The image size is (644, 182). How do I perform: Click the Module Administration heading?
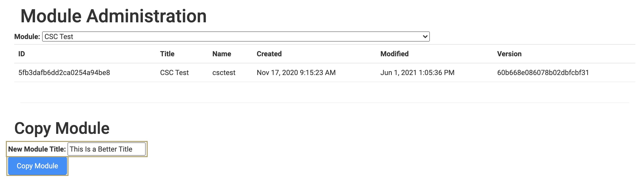coord(113,16)
